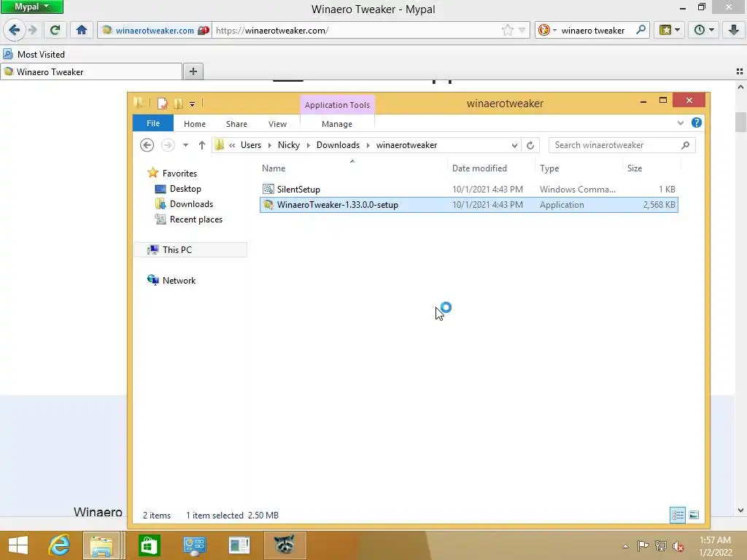The width and height of the screenshot is (747, 560).
Task: Click the tab groups icon in Mypal
Action: click(740, 71)
